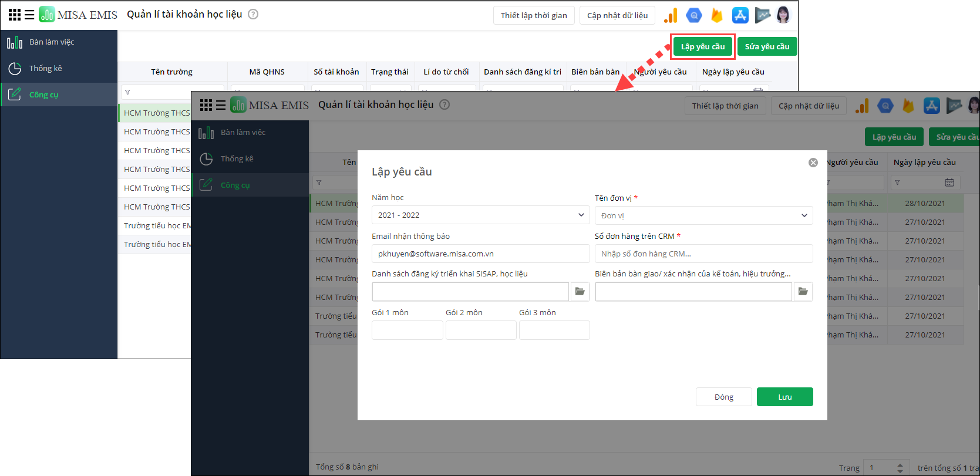Click the filter icon under Ngày lập yêu cầu, front window
The width and height of the screenshot is (980, 476).
click(897, 183)
